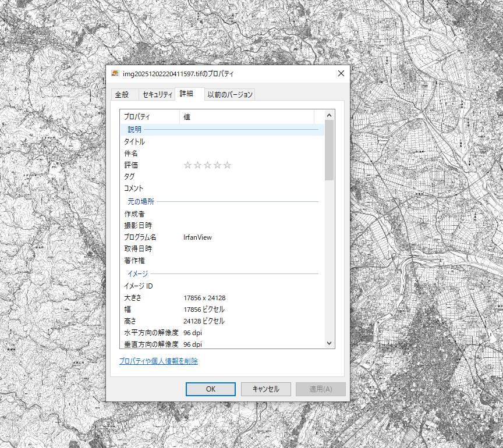Click the vertical scrollbar thumb
Screen dimensions: 503x448
pos(330,150)
